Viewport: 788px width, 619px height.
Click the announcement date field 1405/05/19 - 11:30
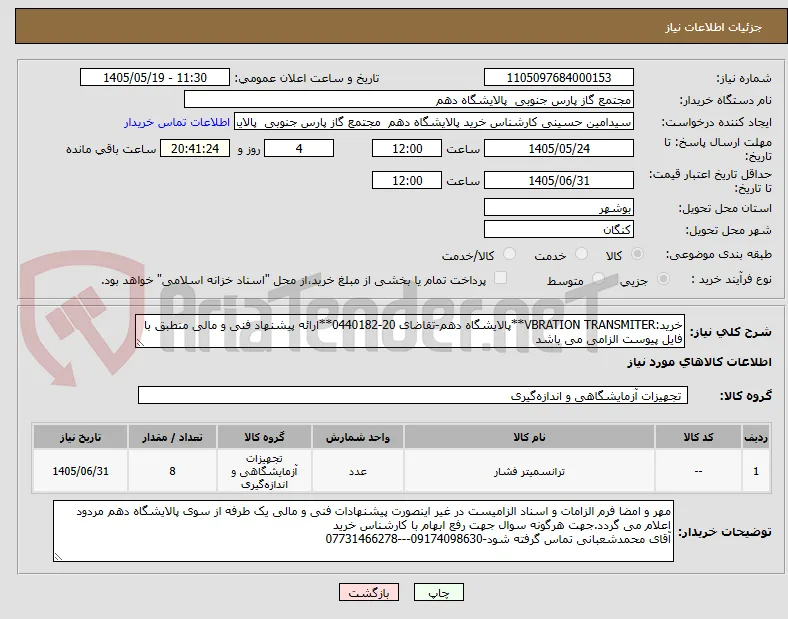(x=155, y=77)
